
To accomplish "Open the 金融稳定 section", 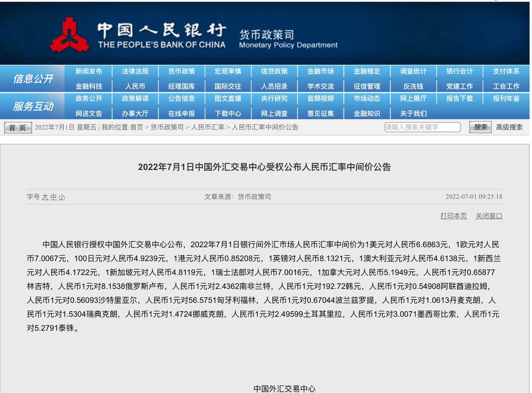I will point(367,71).
